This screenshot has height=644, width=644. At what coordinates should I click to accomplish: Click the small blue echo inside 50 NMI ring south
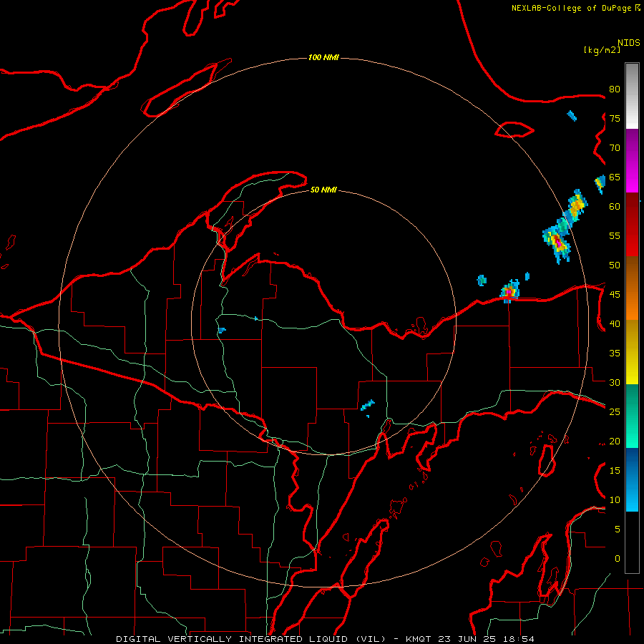(x=367, y=406)
